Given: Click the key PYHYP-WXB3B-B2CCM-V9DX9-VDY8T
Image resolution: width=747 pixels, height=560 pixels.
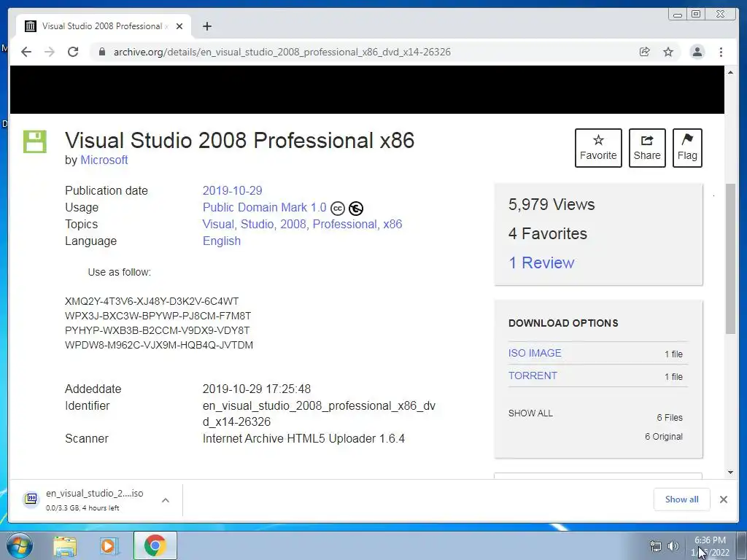Looking at the screenshot, I should click(x=158, y=330).
